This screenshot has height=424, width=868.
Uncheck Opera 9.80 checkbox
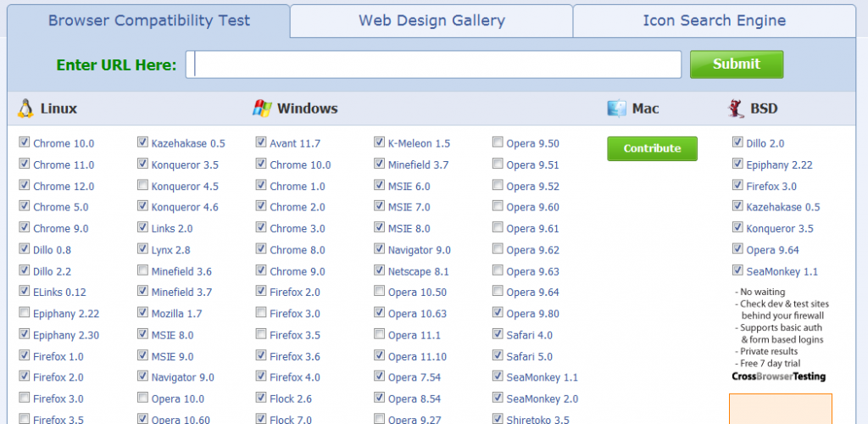pos(498,312)
